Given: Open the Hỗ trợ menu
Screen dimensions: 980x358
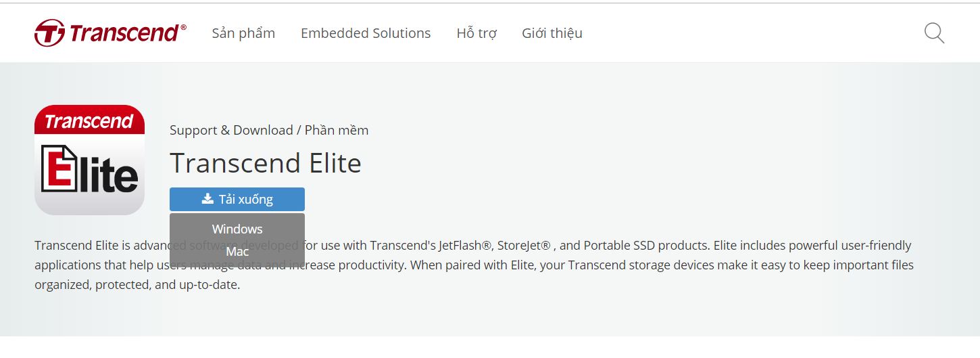Looking at the screenshot, I should tap(477, 33).
